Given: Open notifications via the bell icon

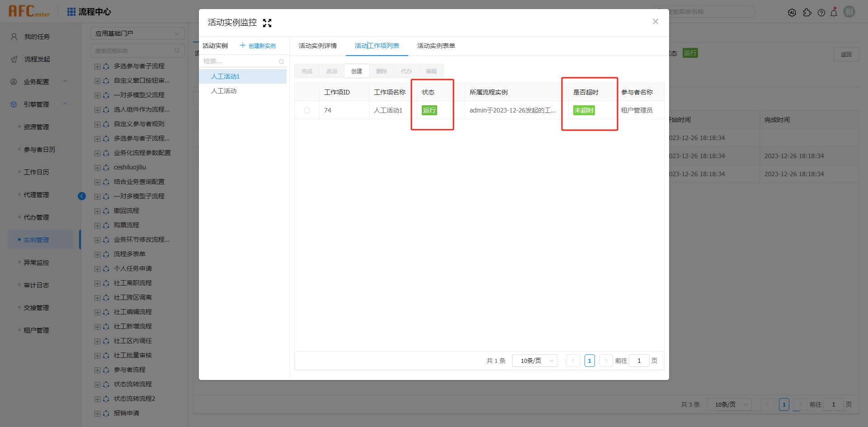Looking at the screenshot, I should pyautogui.click(x=834, y=12).
